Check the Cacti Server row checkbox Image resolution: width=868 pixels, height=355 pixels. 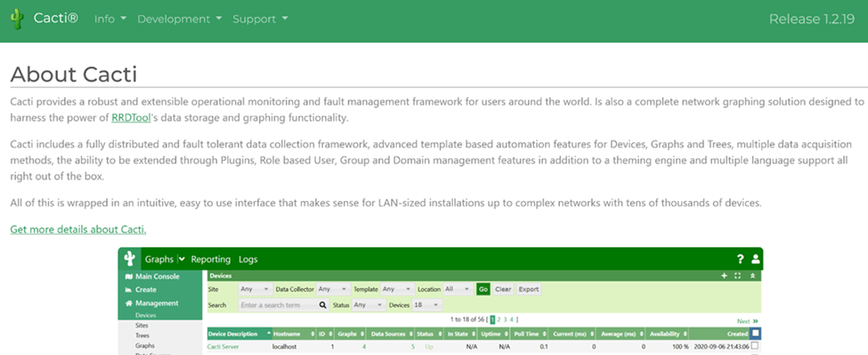tap(755, 345)
